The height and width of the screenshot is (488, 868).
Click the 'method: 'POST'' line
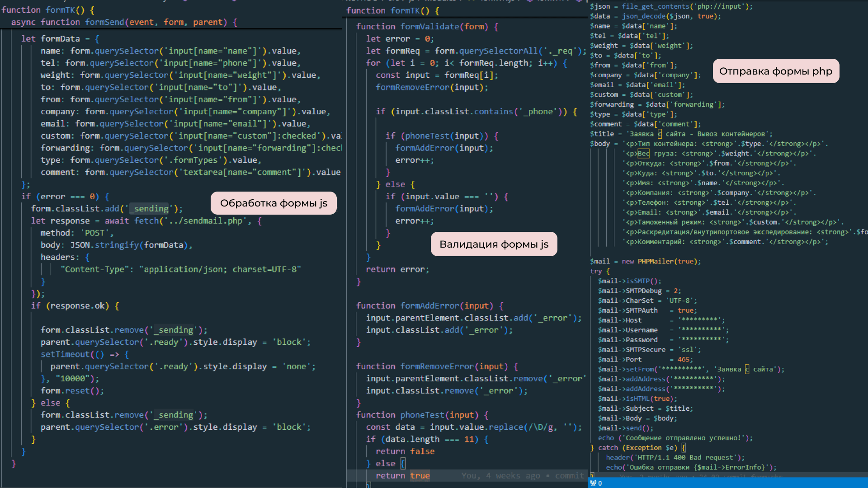[x=77, y=233]
